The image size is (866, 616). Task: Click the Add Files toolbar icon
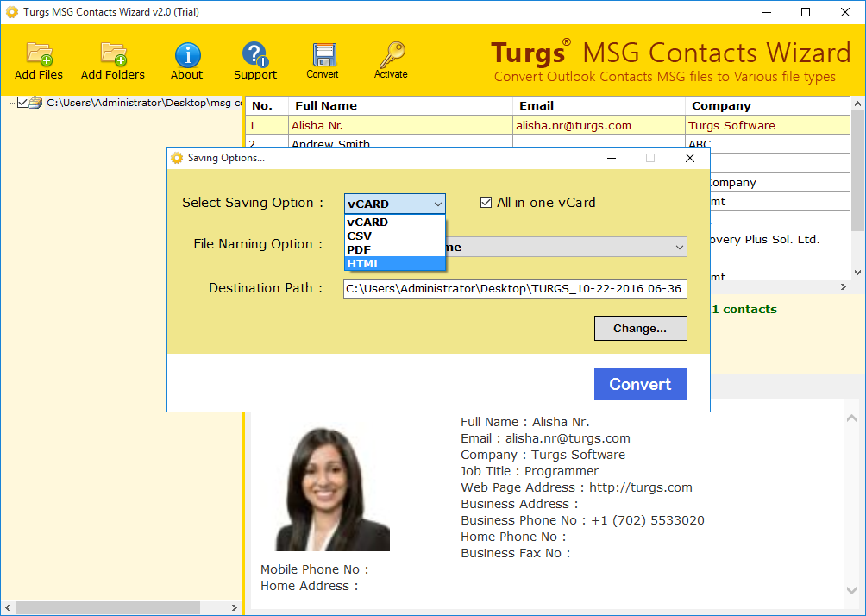(x=39, y=54)
